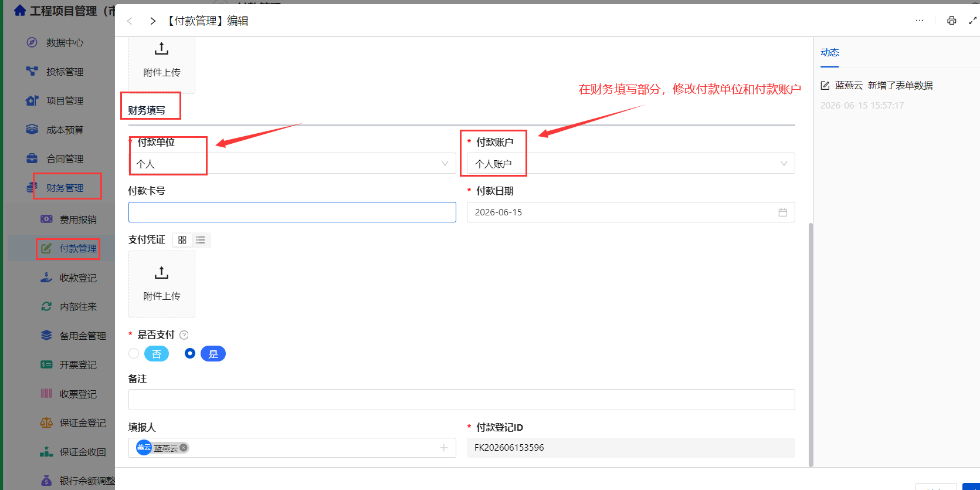The image size is (980, 490).
Task: Click the 内部往来 refresh icon
Action: pyautogui.click(x=46, y=306)
